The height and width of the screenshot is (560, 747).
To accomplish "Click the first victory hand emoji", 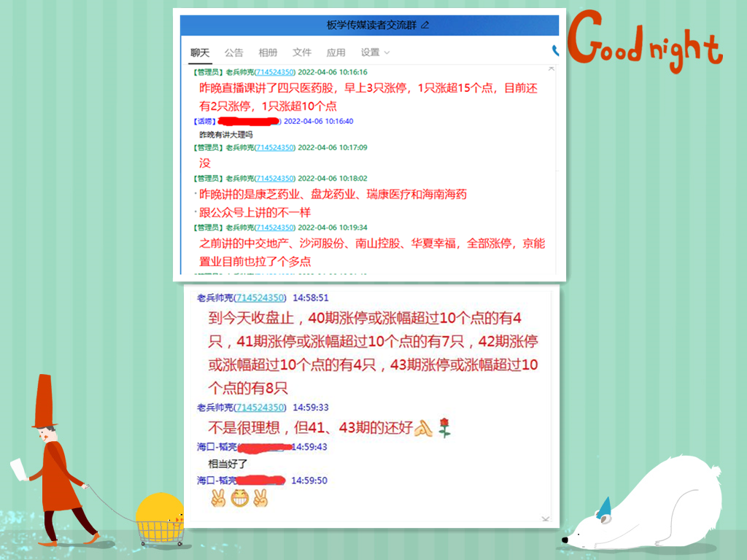I will tap(218, 499).
